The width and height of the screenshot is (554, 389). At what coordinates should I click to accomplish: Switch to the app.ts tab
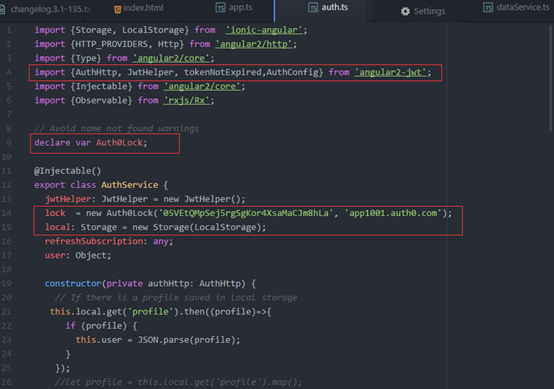click(234, 8)
